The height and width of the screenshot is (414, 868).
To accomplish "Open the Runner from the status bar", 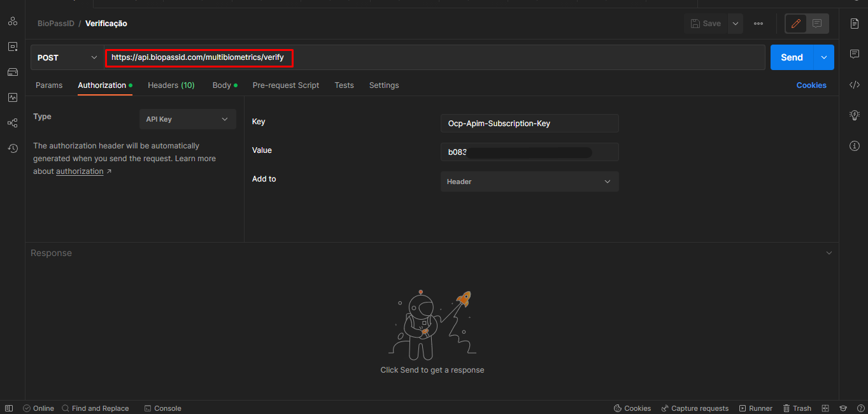I will 755,408.
